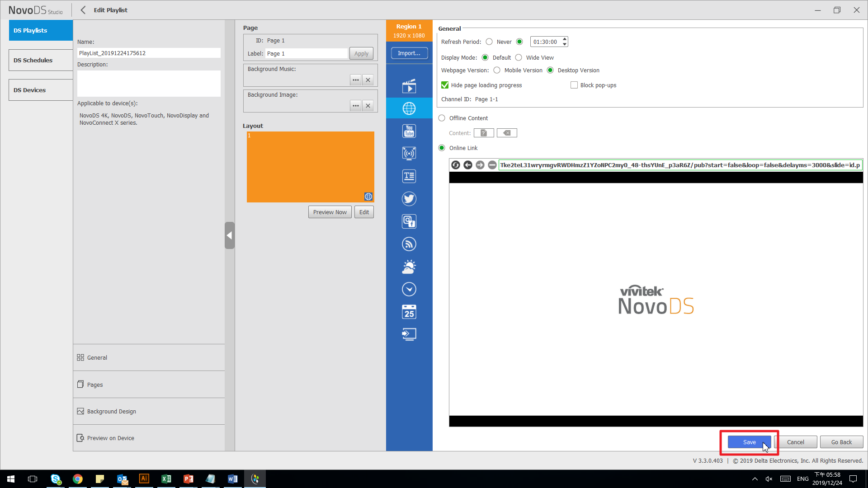The image size is (868, 488).
Task: Browse for Background Image file
Action: (x=356, y=106)
